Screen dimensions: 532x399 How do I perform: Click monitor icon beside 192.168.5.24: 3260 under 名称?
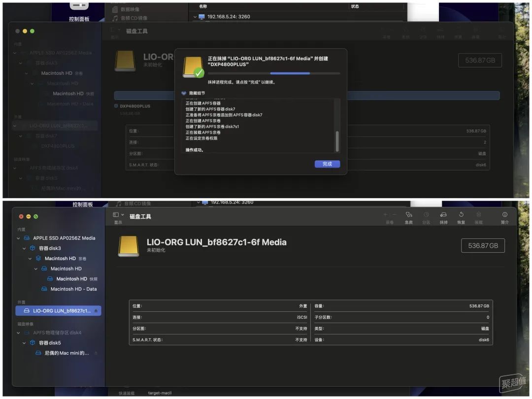201,17
